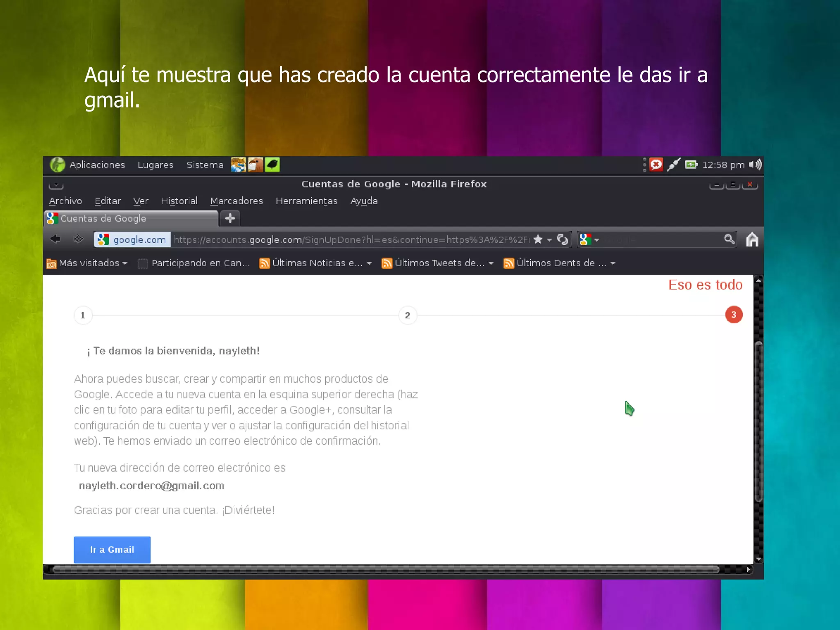Click the horizontal scrollbar right arrow

tap(749, 569)
